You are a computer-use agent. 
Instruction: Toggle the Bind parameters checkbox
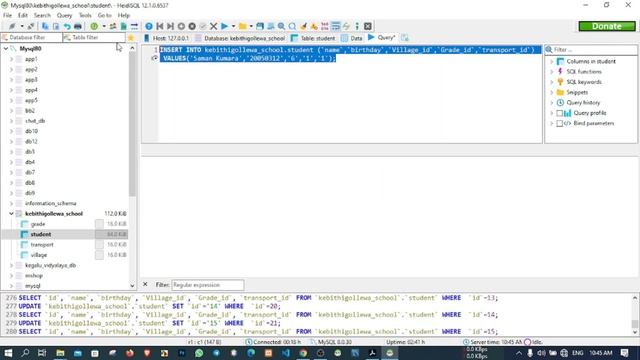[x=560, y=123]
